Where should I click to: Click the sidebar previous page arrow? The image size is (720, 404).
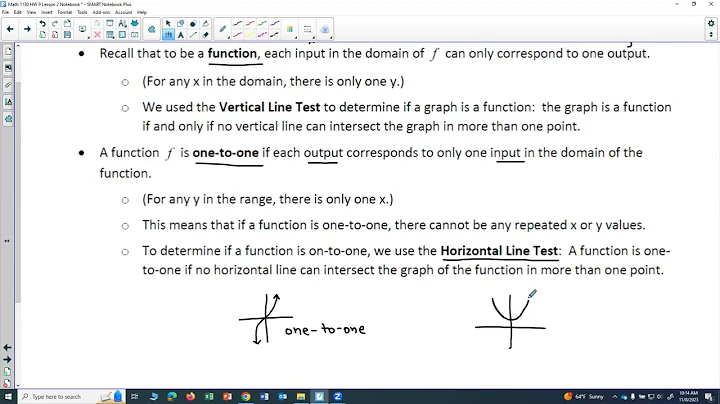(7, 348)
